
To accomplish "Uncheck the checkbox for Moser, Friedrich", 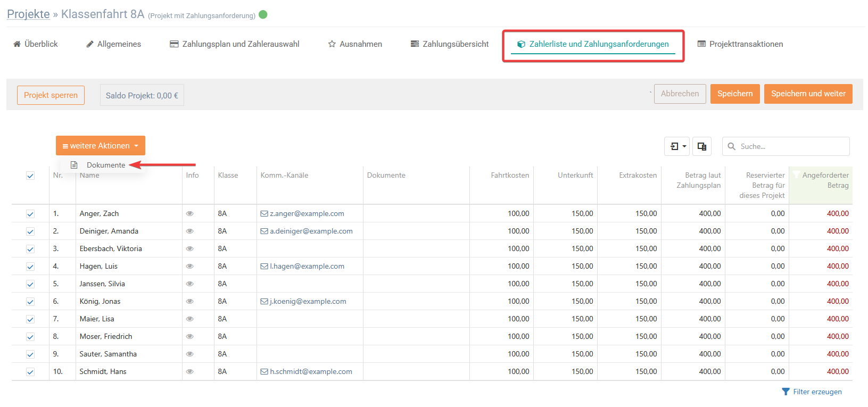I will coord(30,337).
